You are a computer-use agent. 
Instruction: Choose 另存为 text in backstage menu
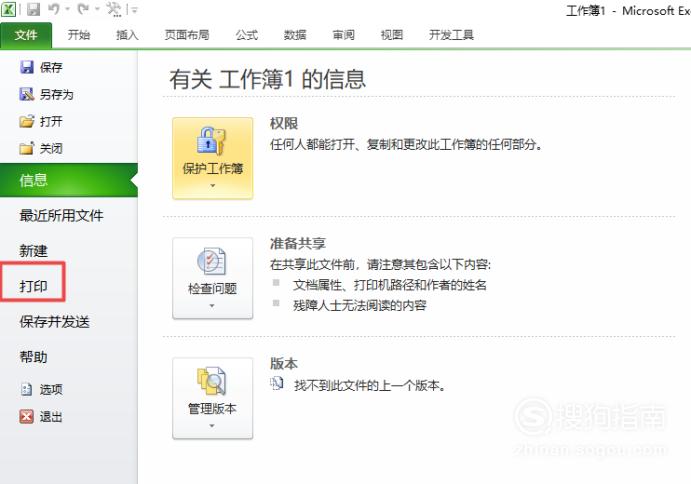click(x=56, y=94)
